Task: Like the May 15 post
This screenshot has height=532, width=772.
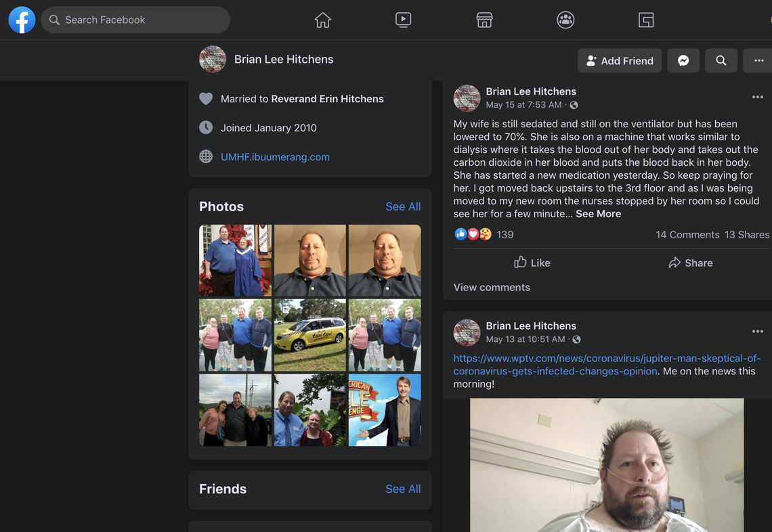Action: tap(532, 263)
